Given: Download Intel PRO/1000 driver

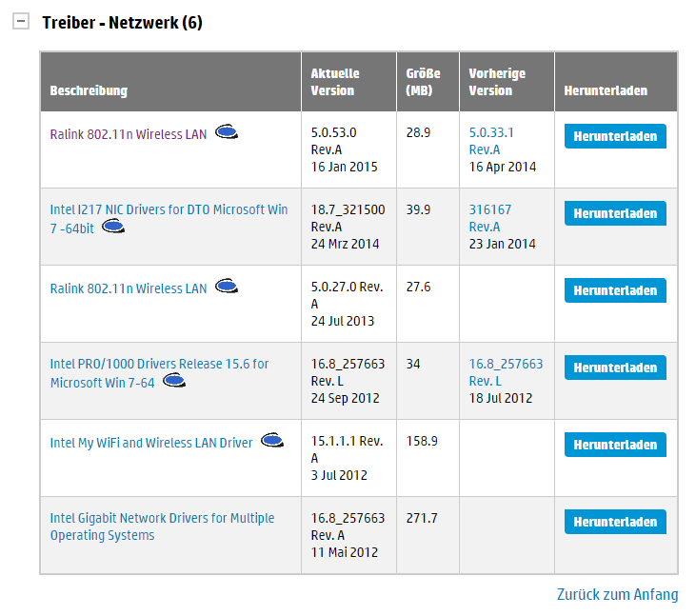Looking at the screenshot, I should click(615, 368).
